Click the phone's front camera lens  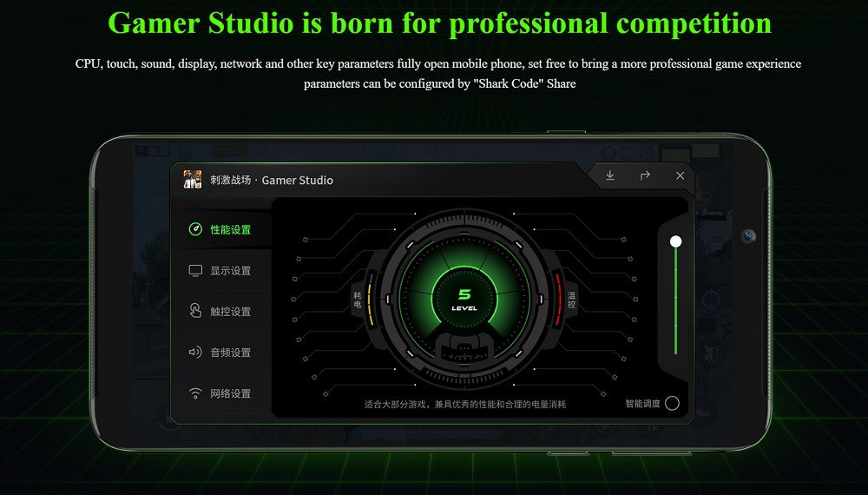click(x=748, y=236)
